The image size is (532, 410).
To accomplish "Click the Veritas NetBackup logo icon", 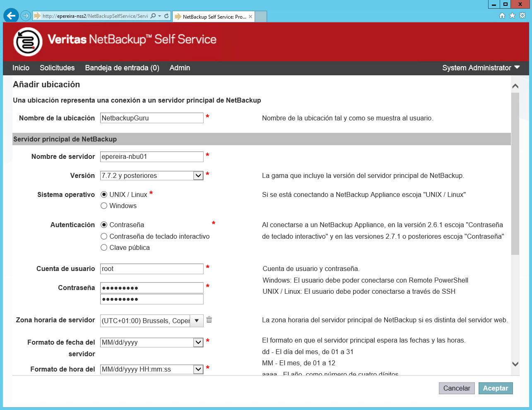I will pos(28,41).
